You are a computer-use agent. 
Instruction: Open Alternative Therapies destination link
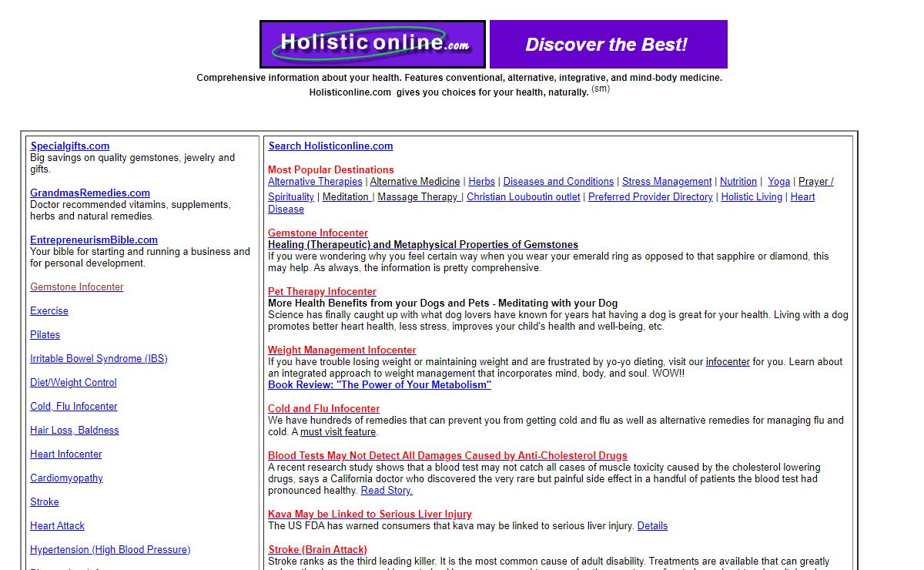pos(315,181)
